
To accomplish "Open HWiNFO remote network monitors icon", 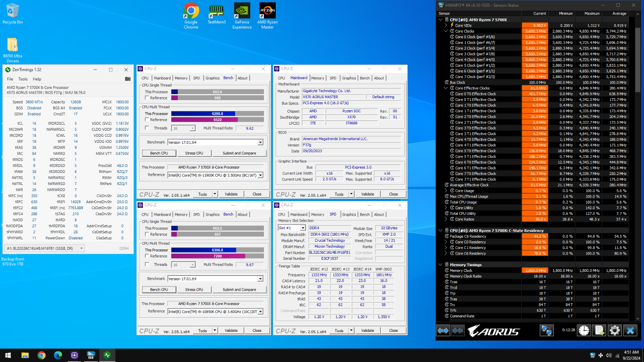I will (x=547, y=331).
